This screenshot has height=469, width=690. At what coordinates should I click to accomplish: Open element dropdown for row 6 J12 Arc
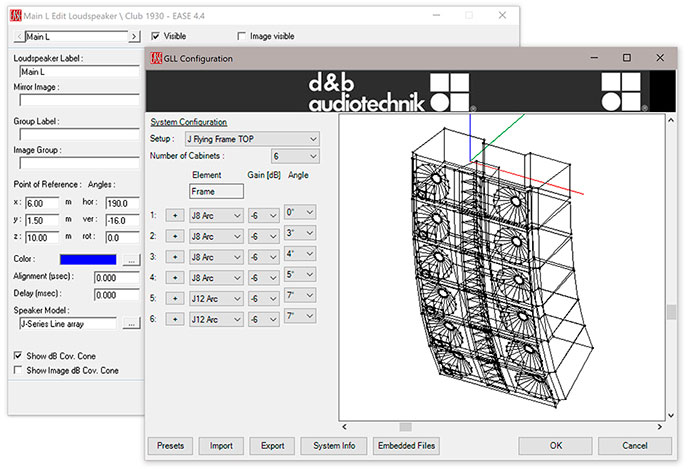point(216,319)
